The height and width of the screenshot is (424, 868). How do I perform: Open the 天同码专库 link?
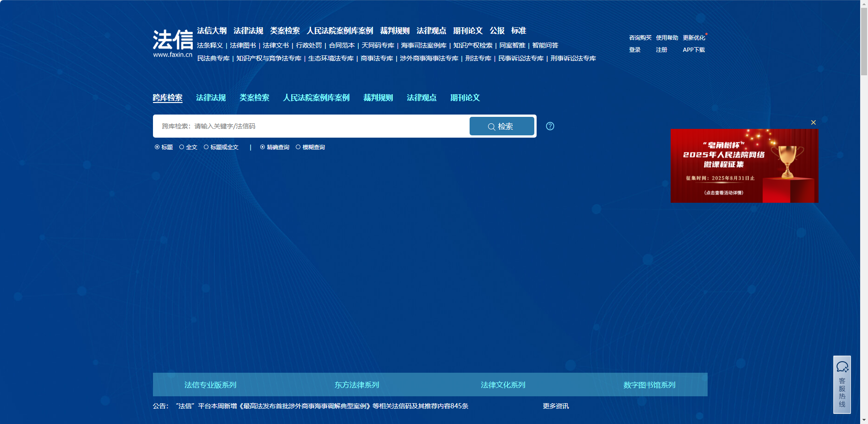[x=378, y=45]
